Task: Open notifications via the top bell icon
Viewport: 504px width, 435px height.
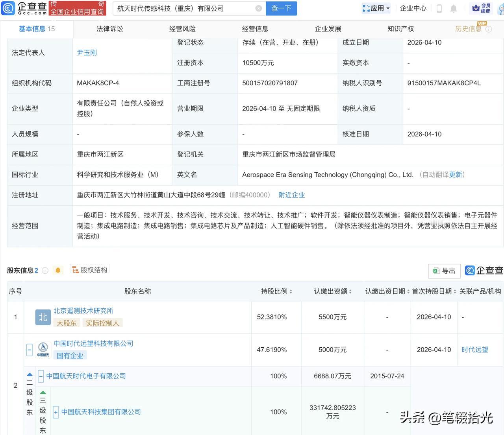Action: [454, 8]
